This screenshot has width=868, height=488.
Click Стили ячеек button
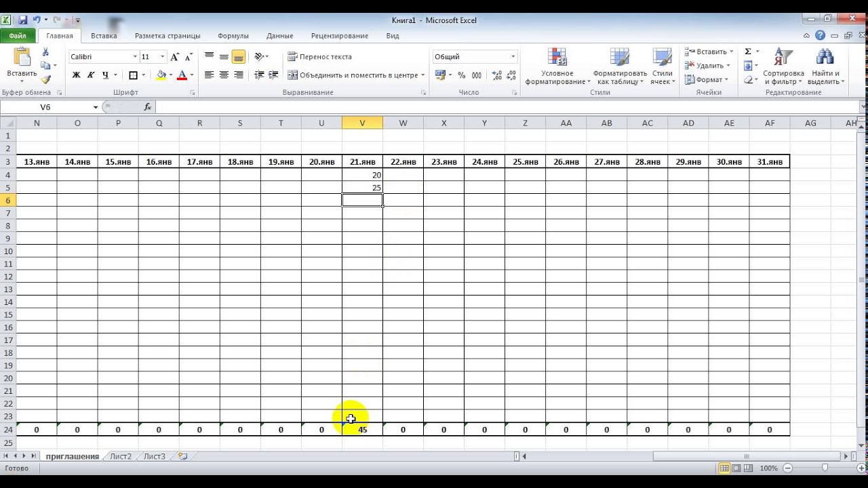[x=663, y=66]
